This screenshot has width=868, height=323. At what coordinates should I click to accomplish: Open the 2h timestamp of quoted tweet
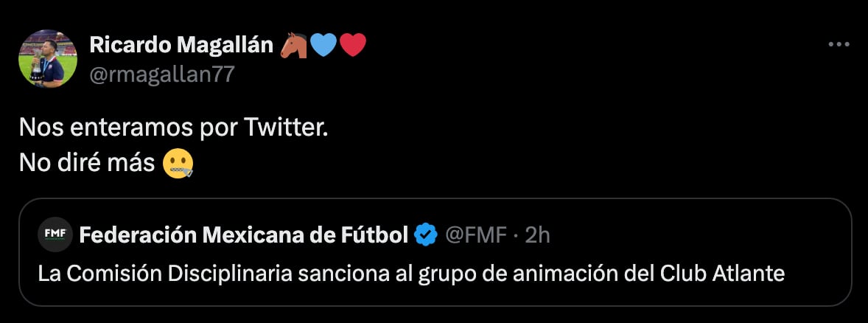pyautogui.click(x=538, y=235)
